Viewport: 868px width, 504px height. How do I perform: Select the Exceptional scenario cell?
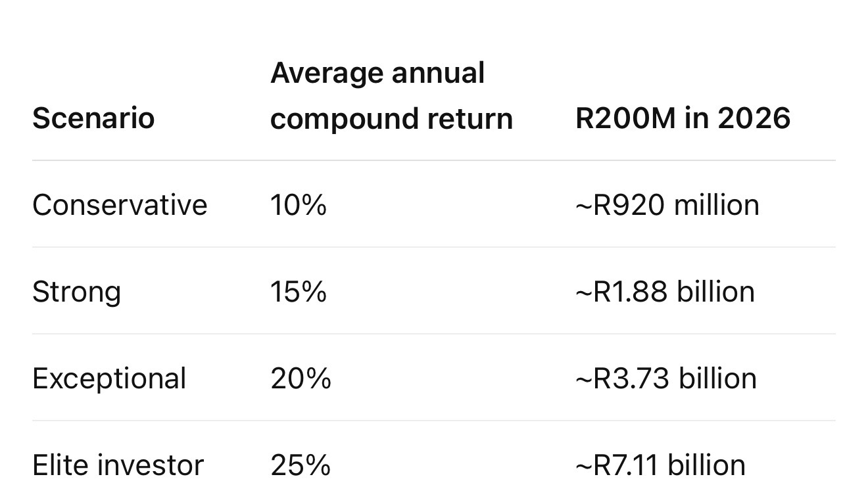(x=109, y=379)
